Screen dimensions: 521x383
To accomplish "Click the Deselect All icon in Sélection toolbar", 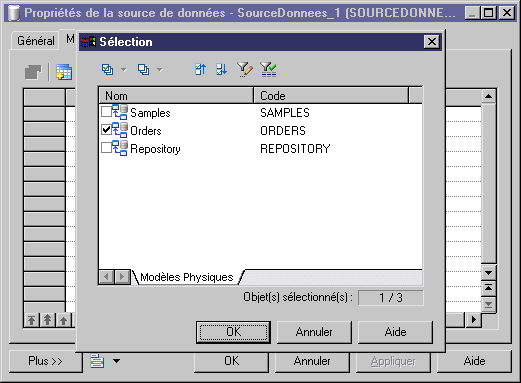I will click(x=144, y=69).
